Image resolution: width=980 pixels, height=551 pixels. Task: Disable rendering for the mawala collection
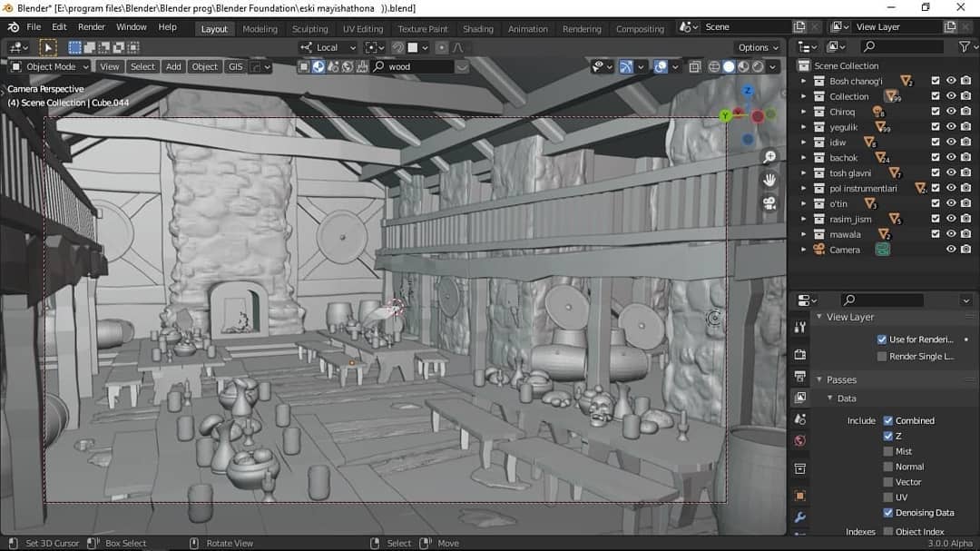coord(965,234)
